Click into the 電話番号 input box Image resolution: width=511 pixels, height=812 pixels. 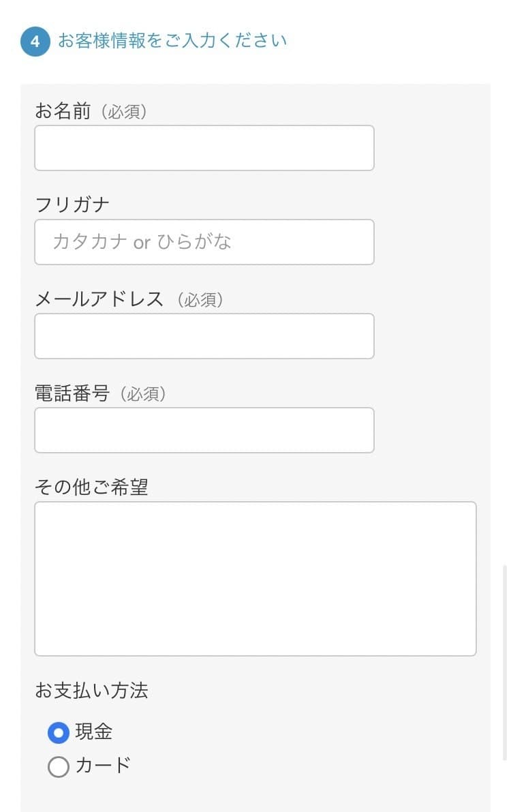pyautogui.click(x=204, y=430)
